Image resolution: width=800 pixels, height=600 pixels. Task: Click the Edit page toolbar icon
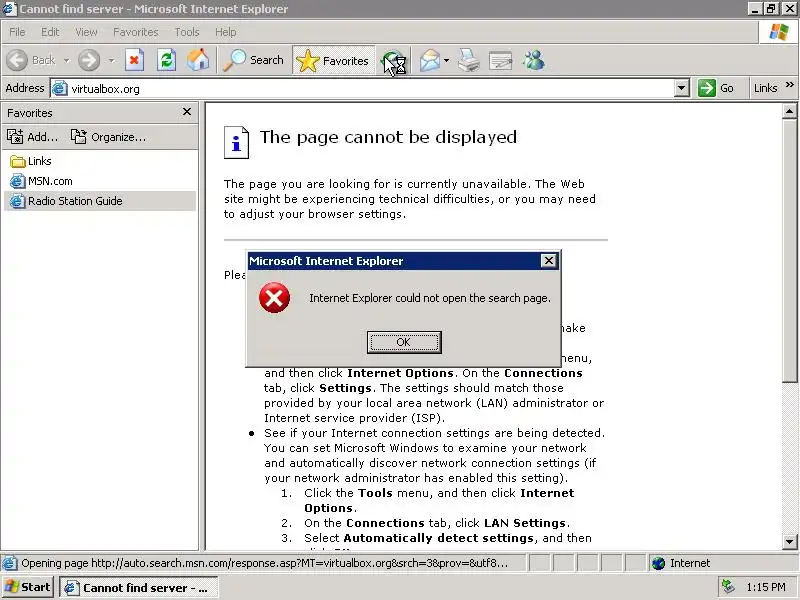click(x=501, y=61)
